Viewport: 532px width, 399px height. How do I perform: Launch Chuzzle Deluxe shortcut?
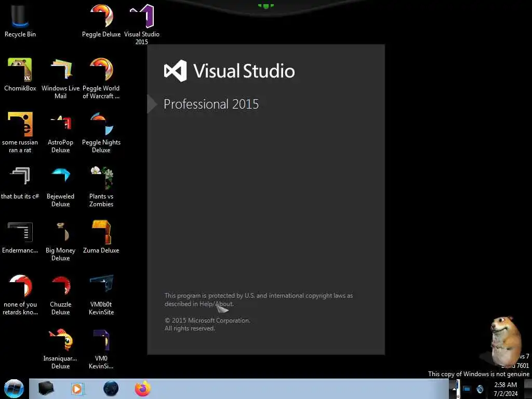pos(61,295)
